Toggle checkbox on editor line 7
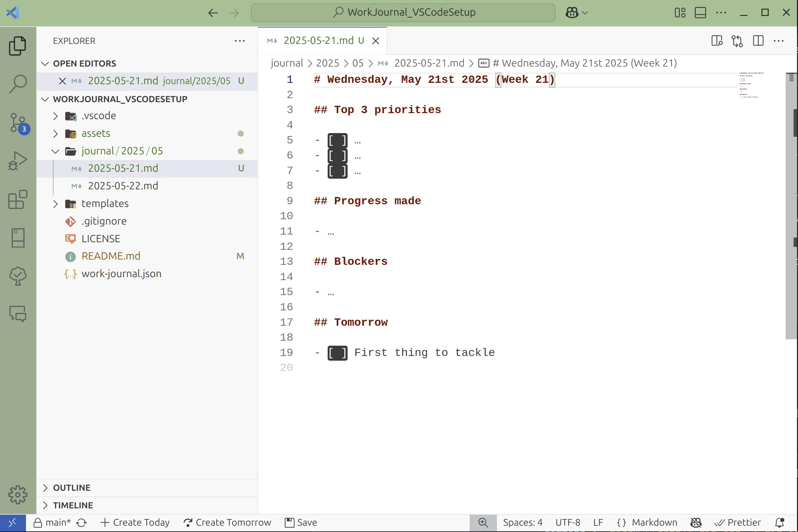Screen dimensions: 798x532 point(337,171)
